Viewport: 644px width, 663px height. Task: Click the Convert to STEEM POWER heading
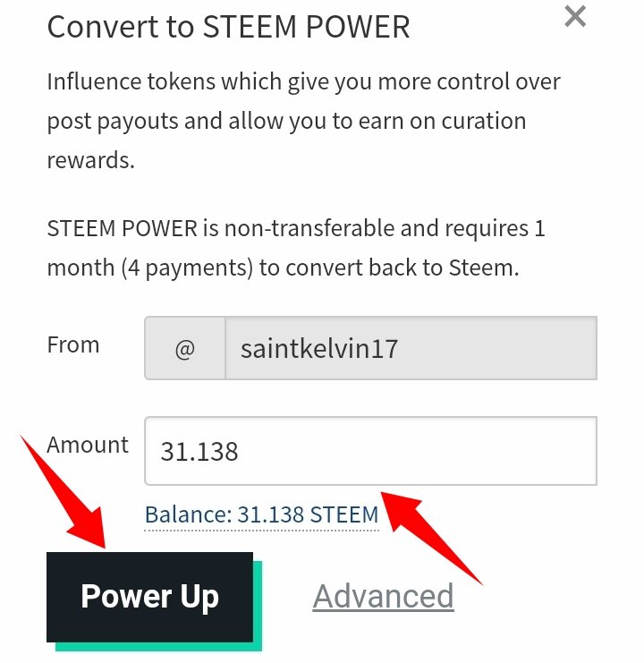tap(228, 27)
